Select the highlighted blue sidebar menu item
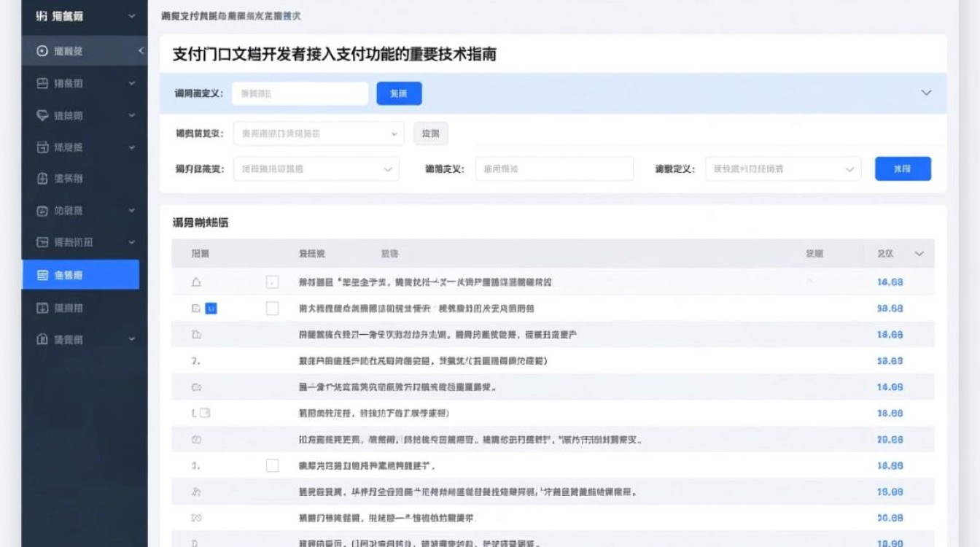 (x=80, y=275)
